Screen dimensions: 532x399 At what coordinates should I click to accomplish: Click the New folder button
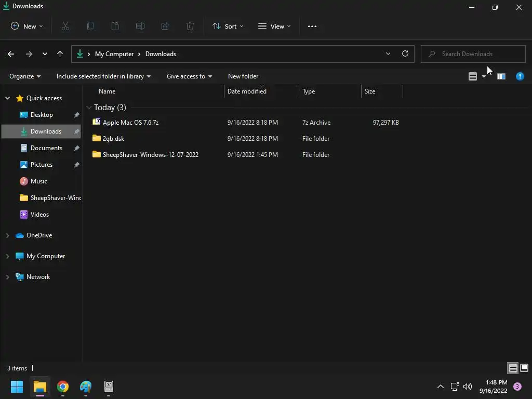[243, 76]
